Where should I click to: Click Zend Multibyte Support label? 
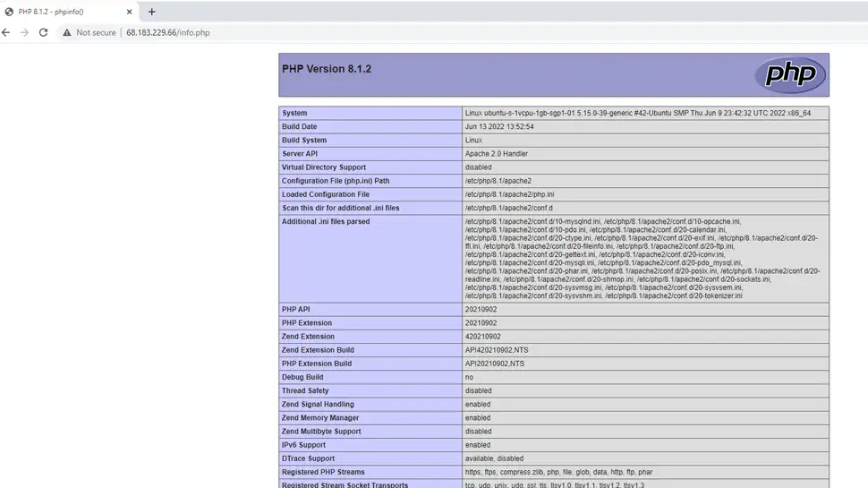click(321, 432)
